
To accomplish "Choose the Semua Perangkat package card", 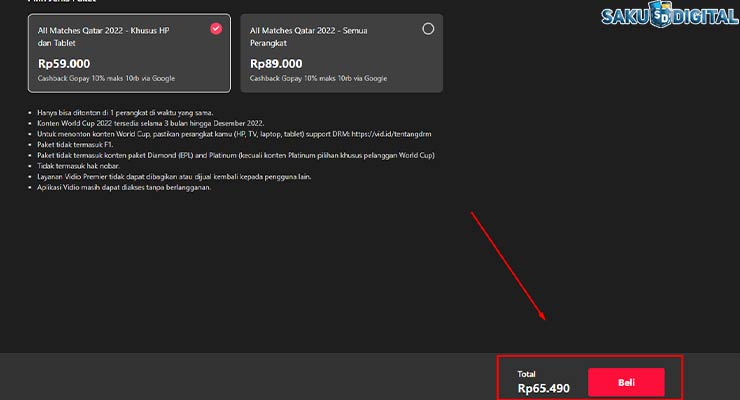I will click(341, 52).
